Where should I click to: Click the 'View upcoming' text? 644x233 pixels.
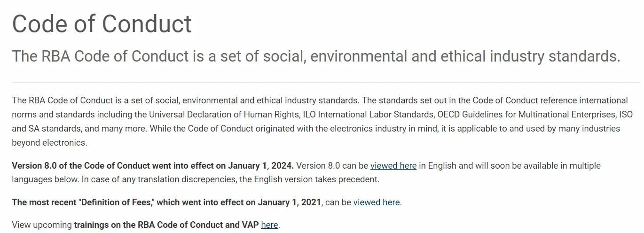pyautogui.click(x=42, y=225)
